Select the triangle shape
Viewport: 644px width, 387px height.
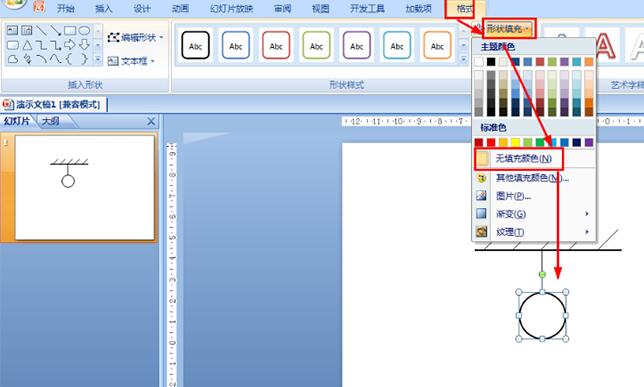coord(27,44)
